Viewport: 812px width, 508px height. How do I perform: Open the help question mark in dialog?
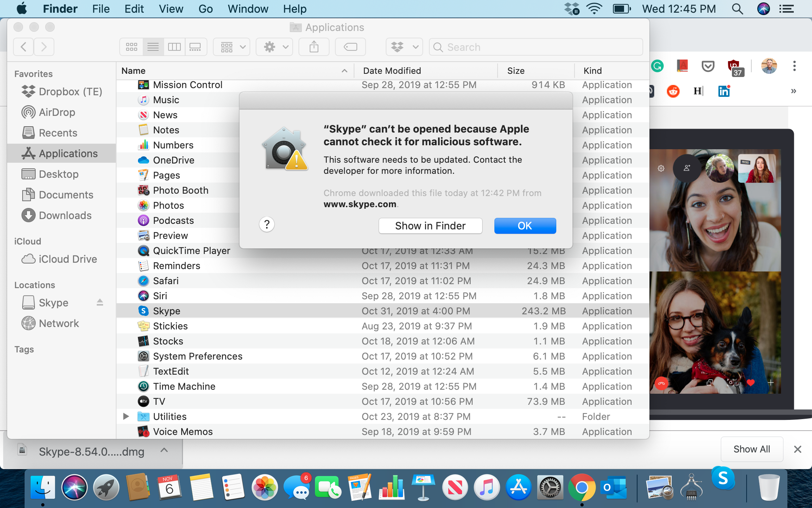pyautogui.click(x=267, y=225)
